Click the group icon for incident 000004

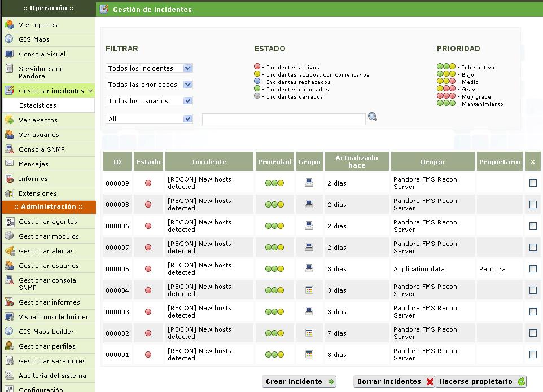(x=309, y=290)
